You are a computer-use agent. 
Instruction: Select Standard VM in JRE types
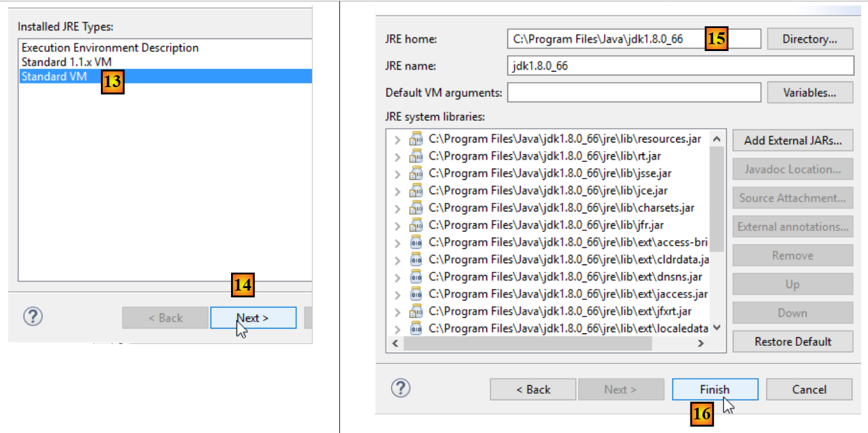pyautogui.click(x=165, y=77)
